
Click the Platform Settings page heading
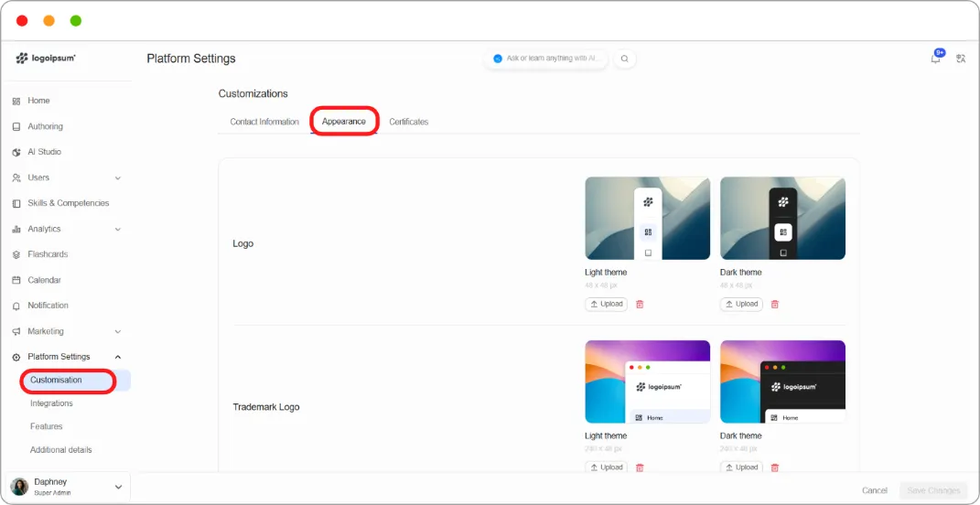pos(191,59)
